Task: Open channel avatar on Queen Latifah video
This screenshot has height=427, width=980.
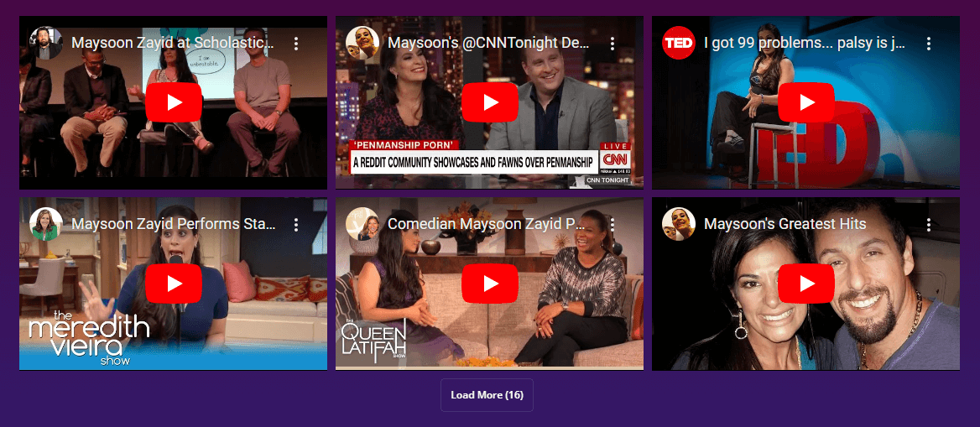Action: [362, 225]
